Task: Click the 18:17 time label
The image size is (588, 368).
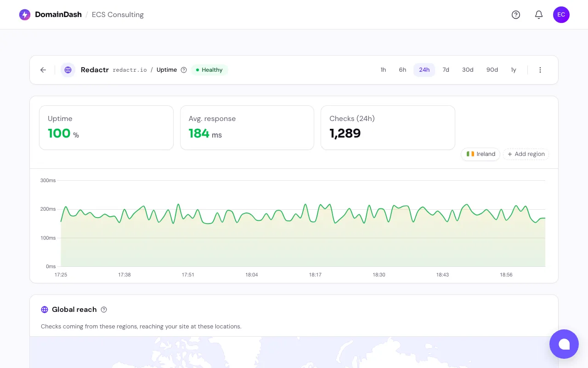Action: pyautogui.click(x=315, y=275)
